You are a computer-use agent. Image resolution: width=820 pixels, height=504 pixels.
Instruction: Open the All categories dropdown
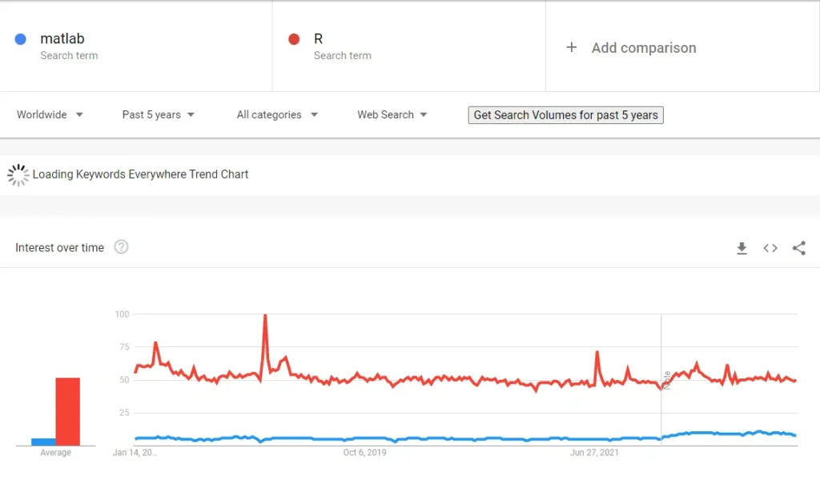tap(277, 115)
